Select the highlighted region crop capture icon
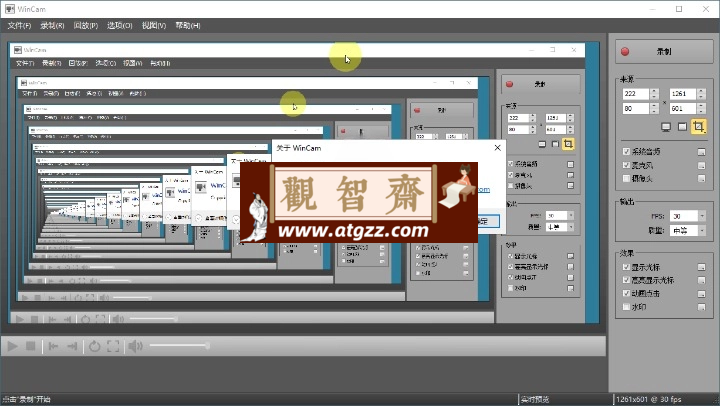 698,126
